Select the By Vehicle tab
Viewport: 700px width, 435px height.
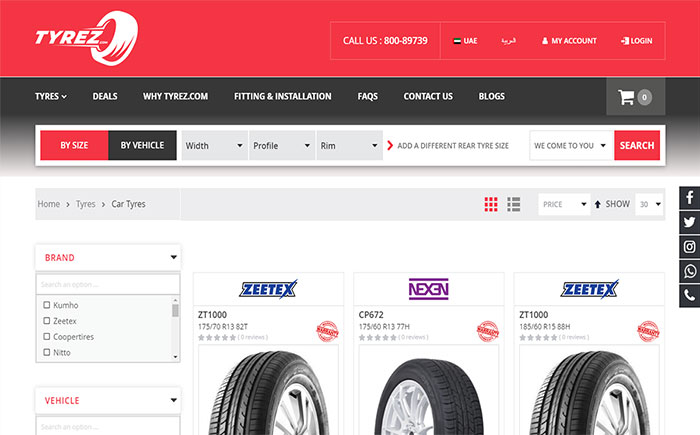coord(142,145)
